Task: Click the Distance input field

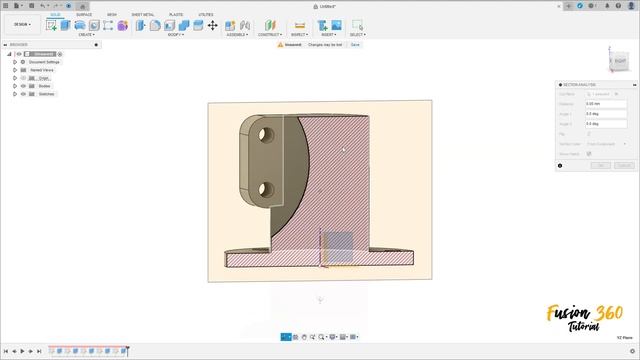Action: 606,104
